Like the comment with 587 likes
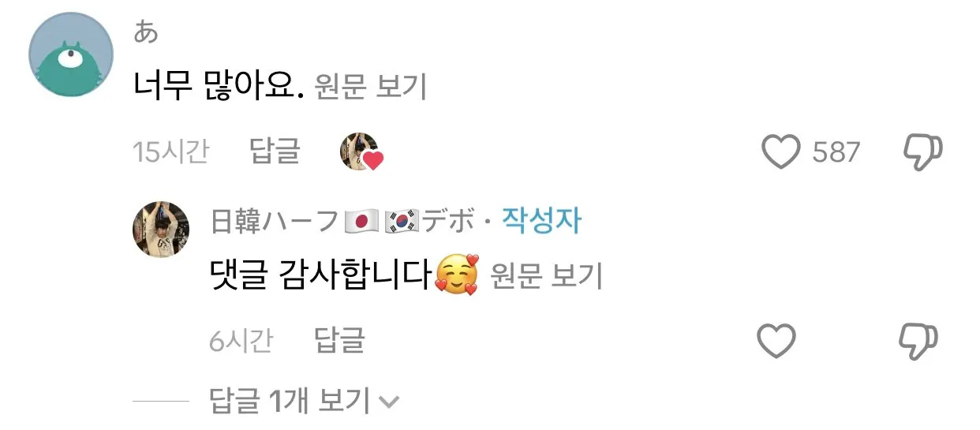 [780, 151]
